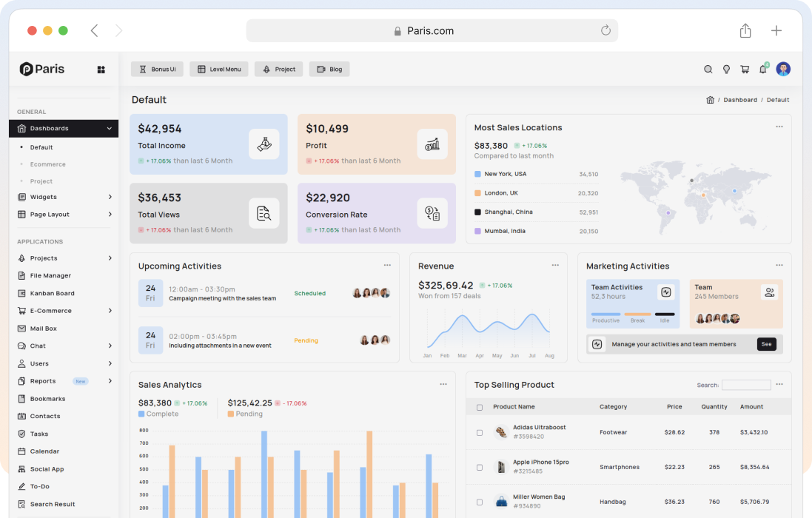The width and height of the screenshot is (812, 518).
Task: Toggle sidebar with the grid icon
Action: pyautogui.click(x=101, y=70)
